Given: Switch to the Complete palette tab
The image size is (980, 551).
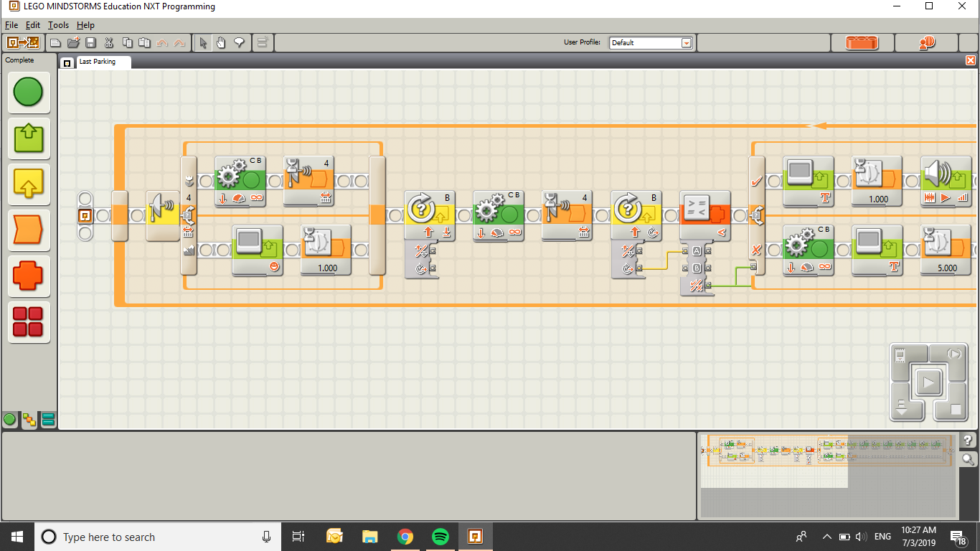Looking at the screenshot, I should pos(29,420).
